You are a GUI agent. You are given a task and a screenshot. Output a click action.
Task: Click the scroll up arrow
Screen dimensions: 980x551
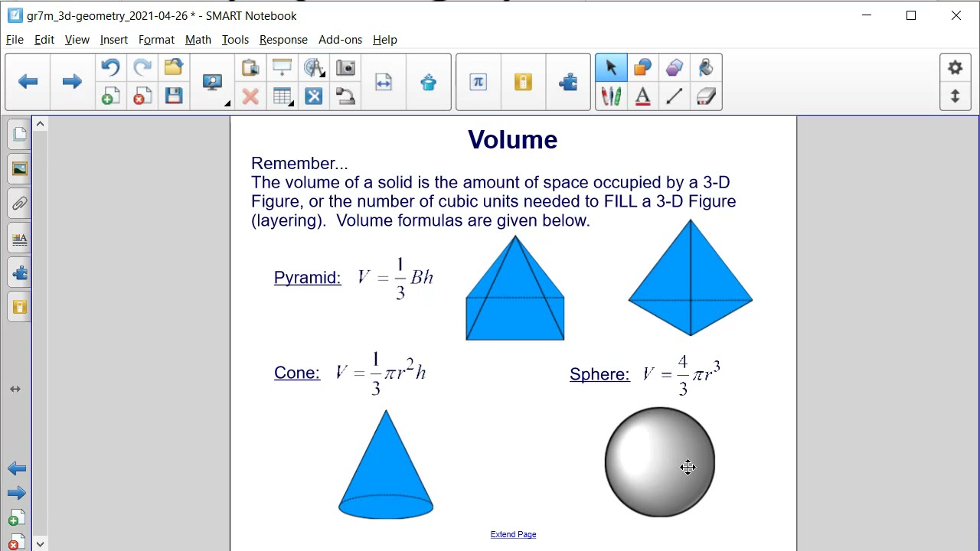40,124
